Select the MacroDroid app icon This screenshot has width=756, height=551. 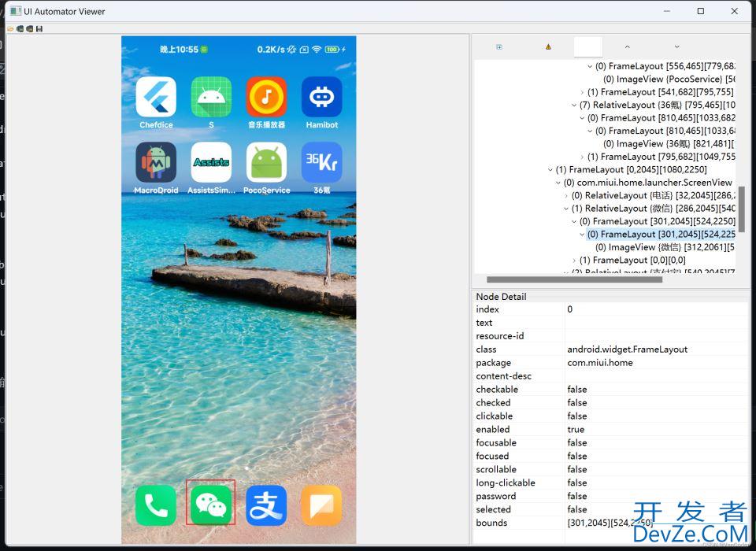pyautogui.click(x=156, y=162)
